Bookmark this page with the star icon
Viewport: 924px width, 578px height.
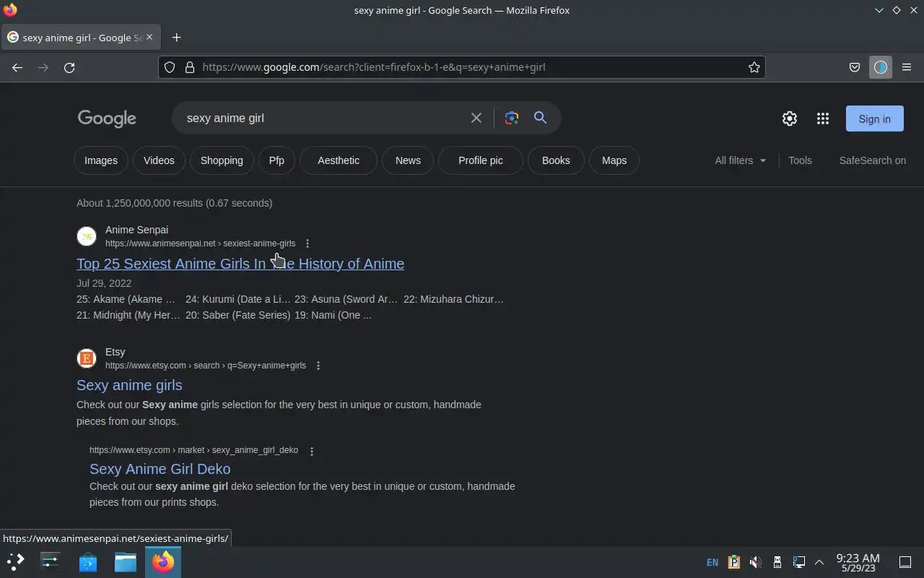point(754,67)
